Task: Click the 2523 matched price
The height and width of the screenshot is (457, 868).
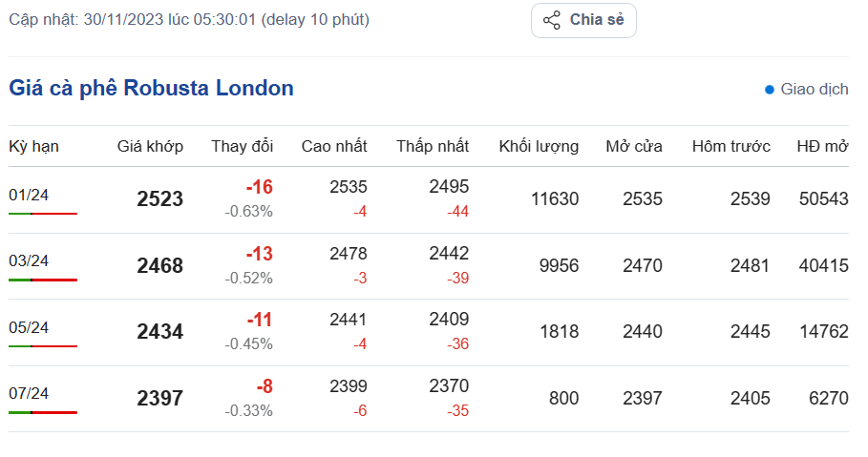Action: [159, 199]
